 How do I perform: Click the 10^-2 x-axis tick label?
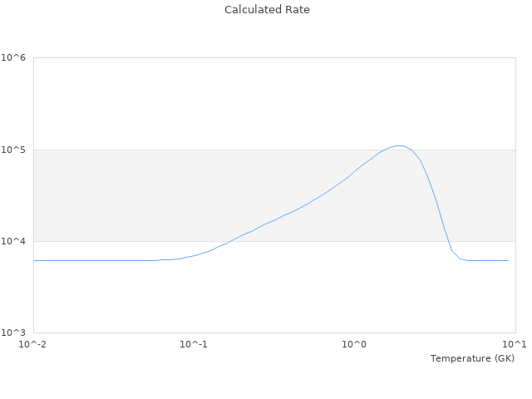pyautogui.click(x=33, y=344)
